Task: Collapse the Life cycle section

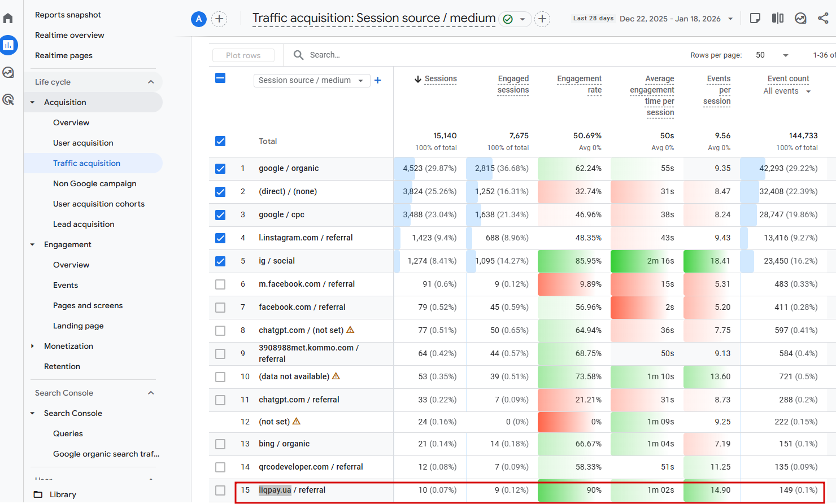Action: [151, 82]
